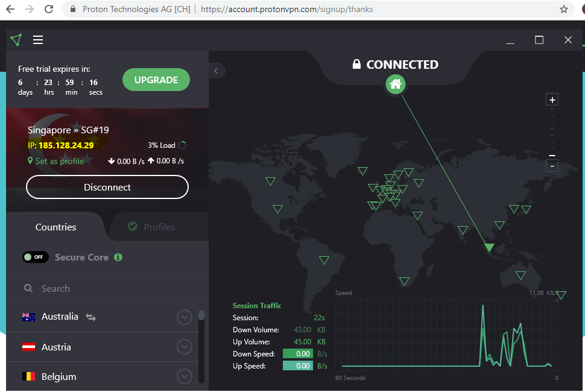Click Set as profile link
Image resolution: width=585 pixels, height=392 pixels.
click(x=60, y=161)
